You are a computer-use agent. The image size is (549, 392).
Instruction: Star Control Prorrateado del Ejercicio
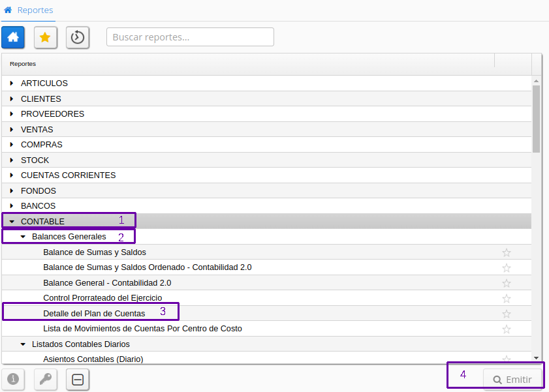(x=507, y=298)
